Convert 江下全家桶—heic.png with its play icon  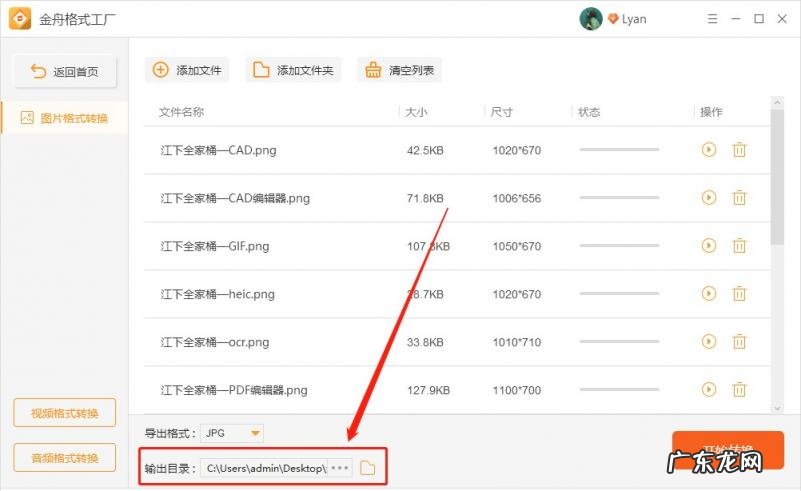[x=709, y=293]
